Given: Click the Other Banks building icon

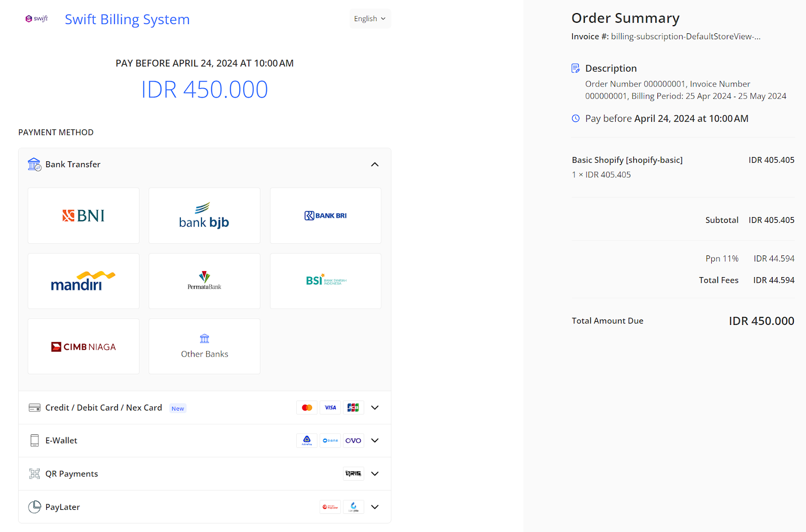Looking at the screenshot, I should [205, 339].
